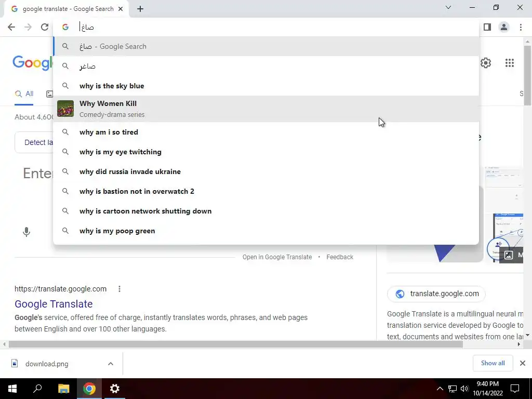Pick the 'Why Women Kill' series suggestion

[x=266, y=109]
